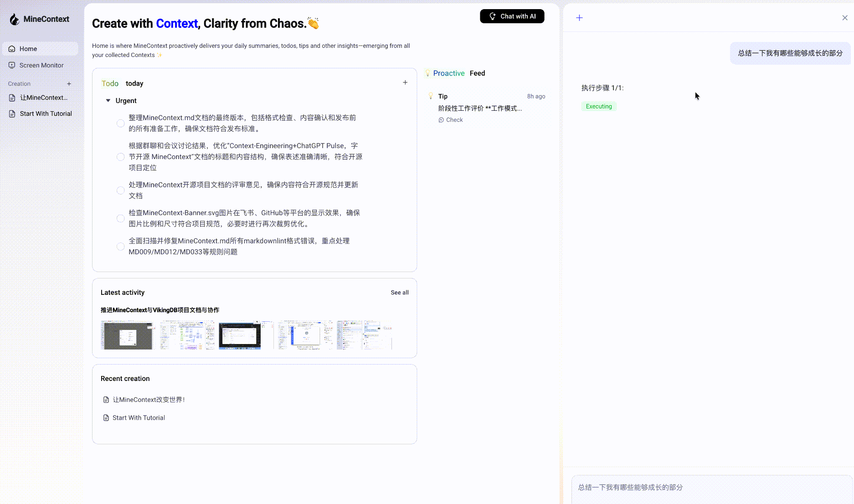Open See all in Latest activity
This screenshot has height=504, width=854.
399,292
